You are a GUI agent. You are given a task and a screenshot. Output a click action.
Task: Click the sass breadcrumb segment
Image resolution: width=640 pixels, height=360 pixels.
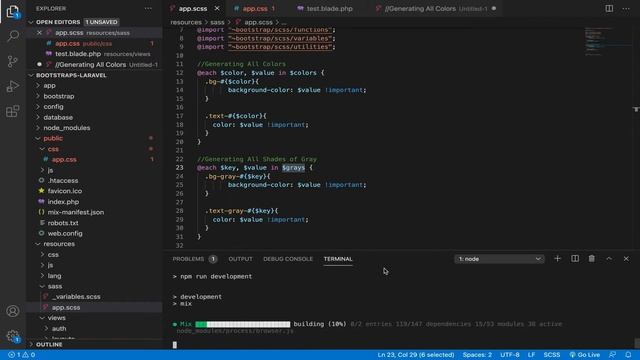coord(217,22)
